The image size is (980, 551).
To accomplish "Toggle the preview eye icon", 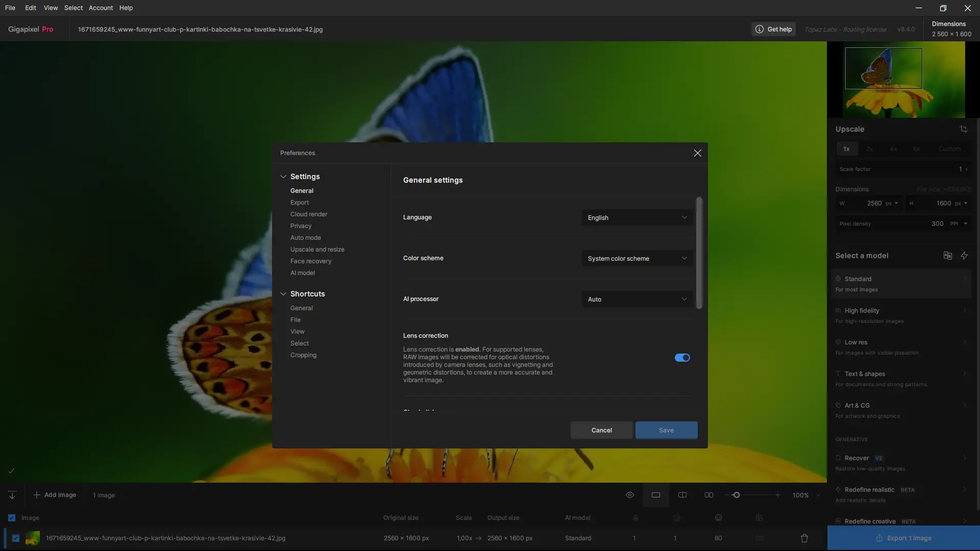I will (630, 495).
